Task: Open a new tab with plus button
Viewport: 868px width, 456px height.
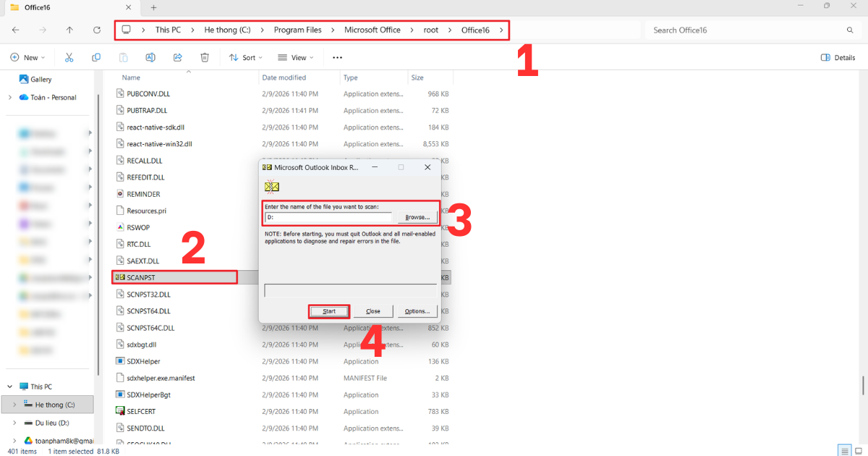Action: pos(153,7)
